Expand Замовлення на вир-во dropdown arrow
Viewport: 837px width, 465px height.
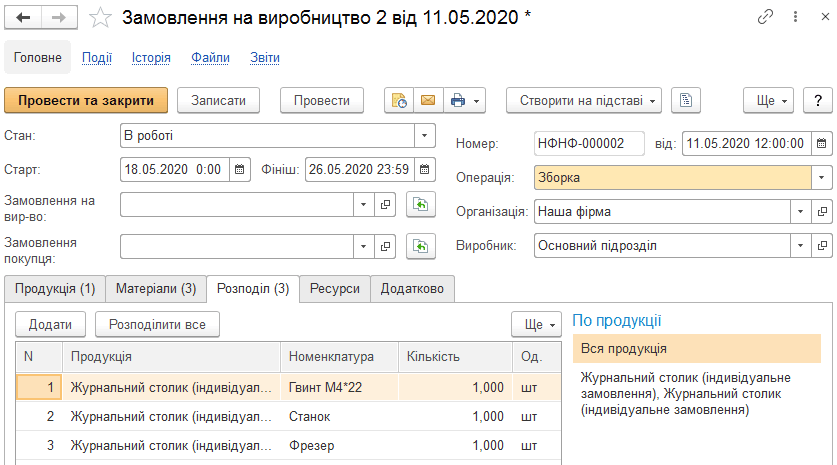click(x=364, y=204)
